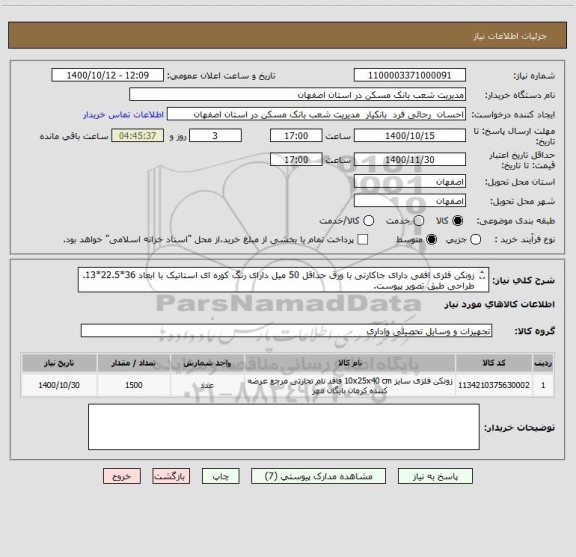Viewport: 576px width, 557px height.
Task: Click item code 1134210375630002 cell
Action: [x=494, y=385]
